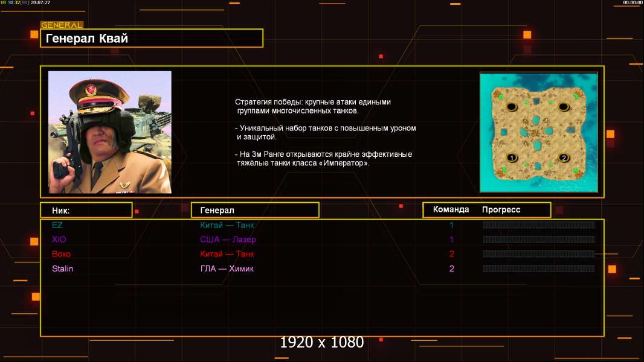644x362 pixels.
Task: Click the Генерал column header
Action: pos(254,210)
